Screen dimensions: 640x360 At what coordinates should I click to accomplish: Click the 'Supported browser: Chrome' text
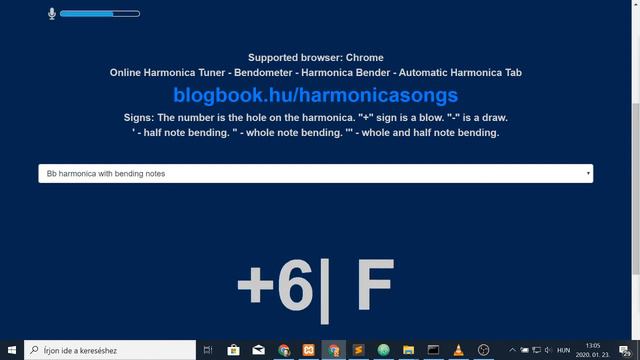(316, 58)
